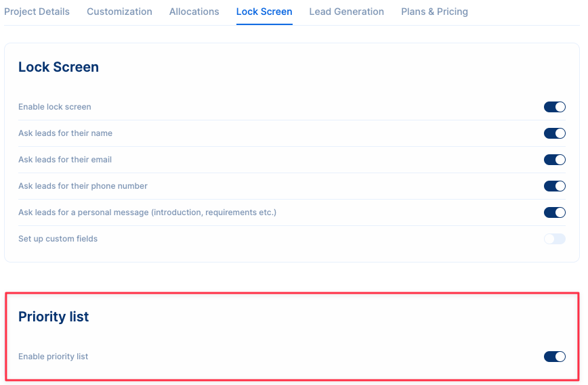Click the 'Enable lock screen' label

pyautogui.click(x=55, y=107)
